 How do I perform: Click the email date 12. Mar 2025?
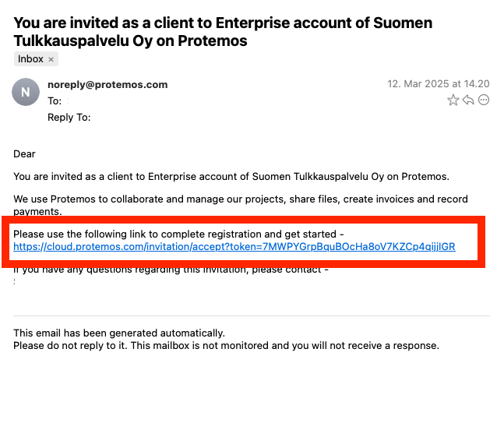pyautogui.click(x=439, y=84)
